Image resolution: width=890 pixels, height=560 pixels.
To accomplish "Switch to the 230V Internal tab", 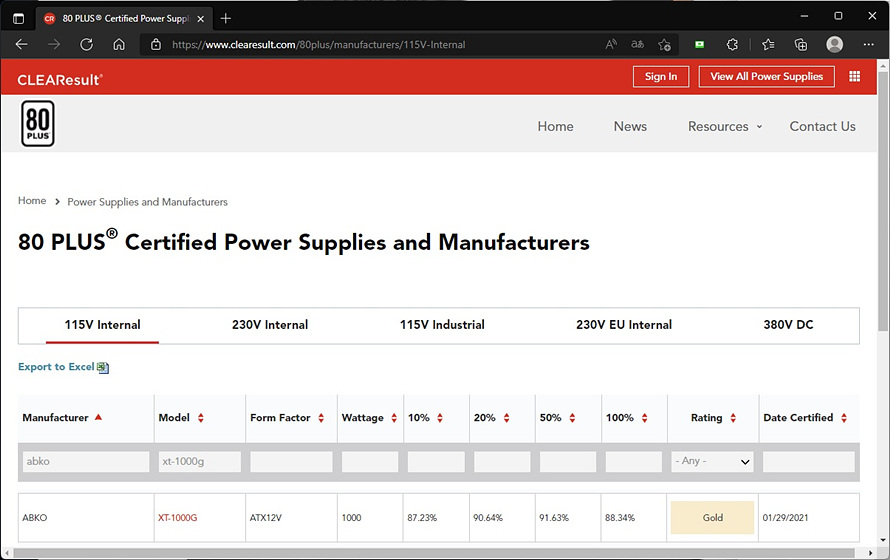I will (x=270, y=325).
